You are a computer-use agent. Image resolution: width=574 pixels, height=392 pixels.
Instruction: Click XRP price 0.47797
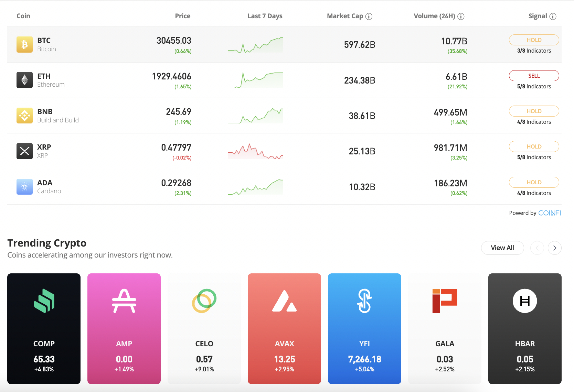coord(176,148)
